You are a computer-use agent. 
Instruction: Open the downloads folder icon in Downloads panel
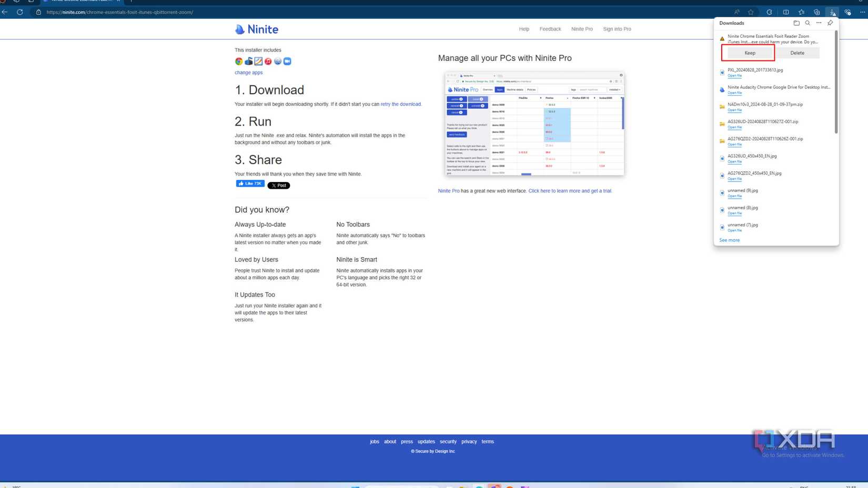(796, 23)
